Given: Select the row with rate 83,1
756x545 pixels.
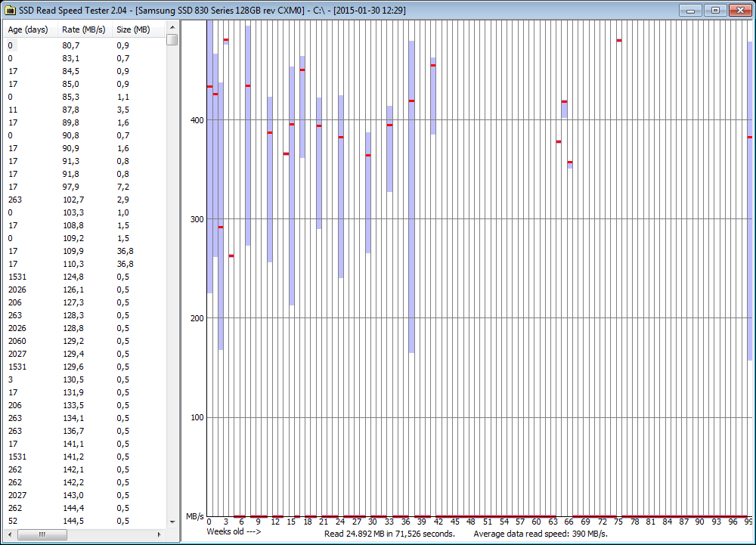Looking at the screenshot, I should coord(85,58).
